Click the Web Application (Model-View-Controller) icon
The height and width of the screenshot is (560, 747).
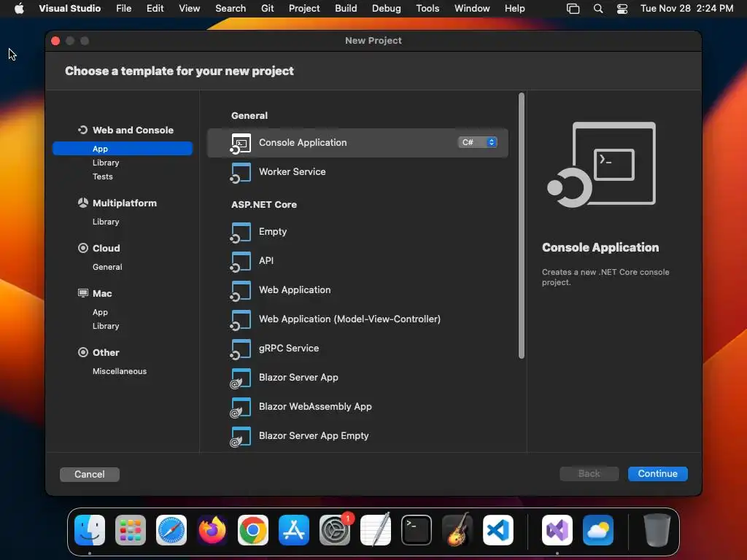click(241, 319)
